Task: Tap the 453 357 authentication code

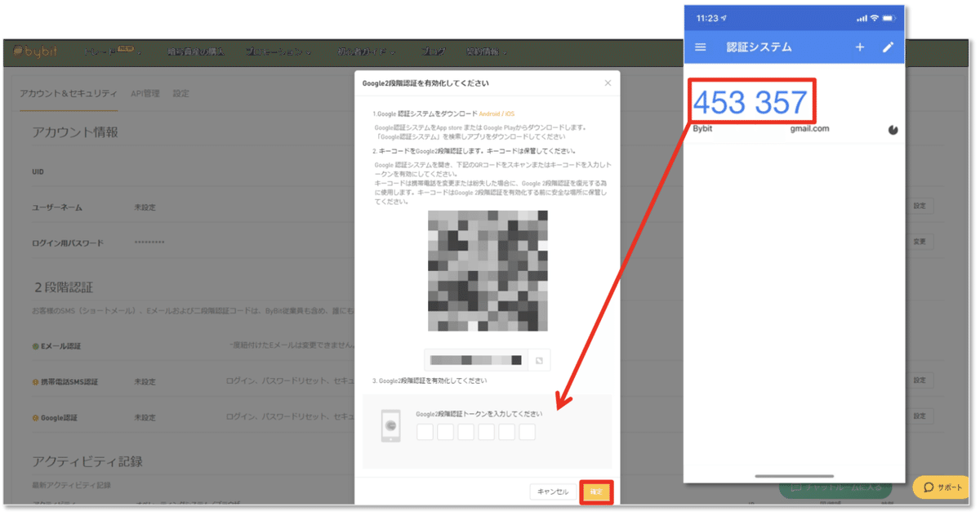Action: coord(751,104)
